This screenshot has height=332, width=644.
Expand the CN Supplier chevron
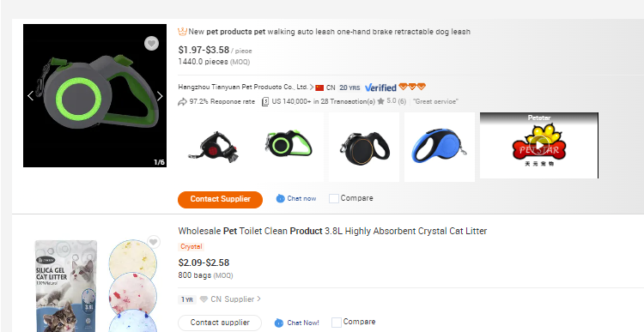pyautogui.click(x=258, y=299)
